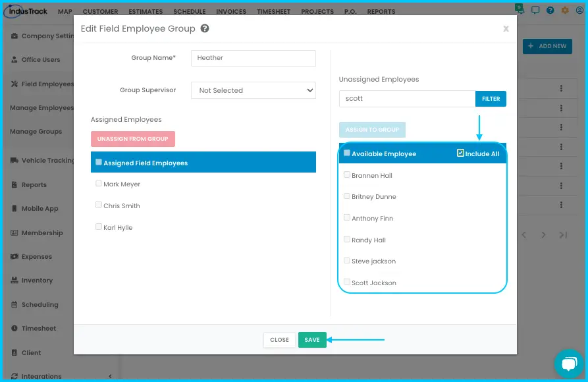Click the UNASSIGN FROM GROUP button
This screenshot has width=588, height=382.
[133, 139]
